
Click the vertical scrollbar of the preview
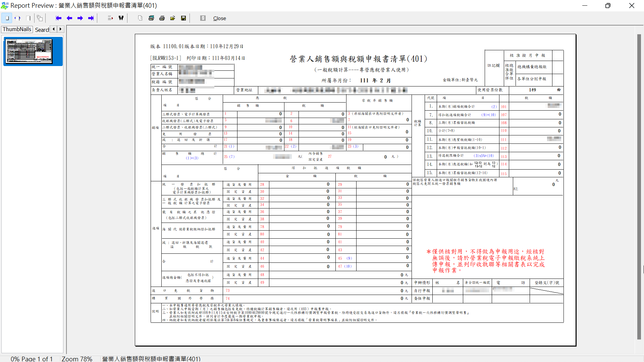coord(639,187)
